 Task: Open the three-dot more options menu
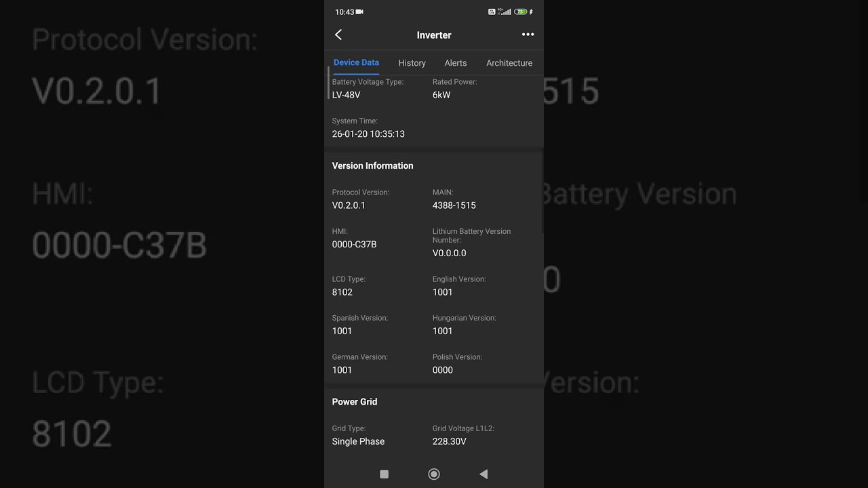(528, 35)
